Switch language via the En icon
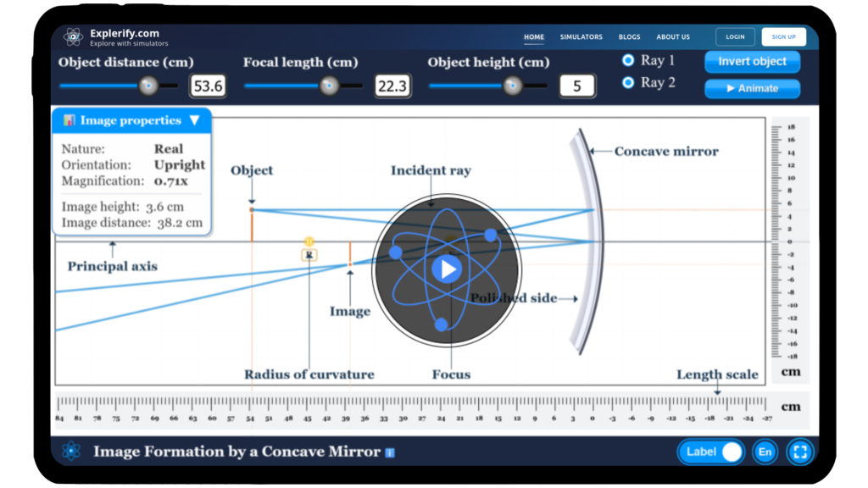Viewport: 868px width, 488px height. click(764, 452)
